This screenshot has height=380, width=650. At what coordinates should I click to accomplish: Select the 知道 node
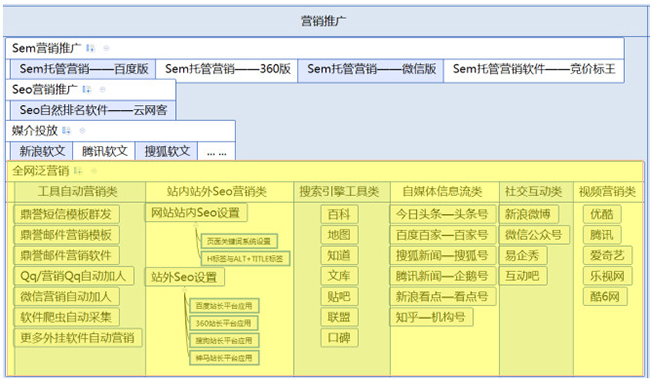[x=339, y=255]
